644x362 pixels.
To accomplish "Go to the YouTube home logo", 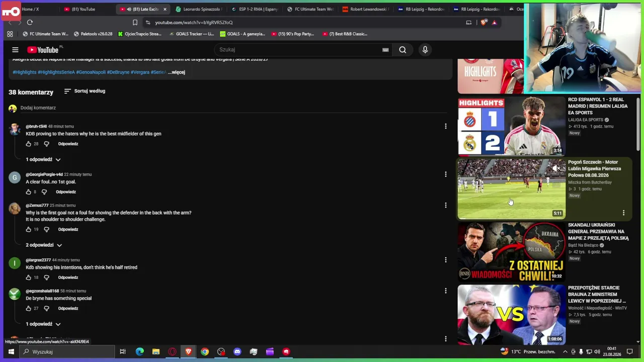I will click(43, 50).
